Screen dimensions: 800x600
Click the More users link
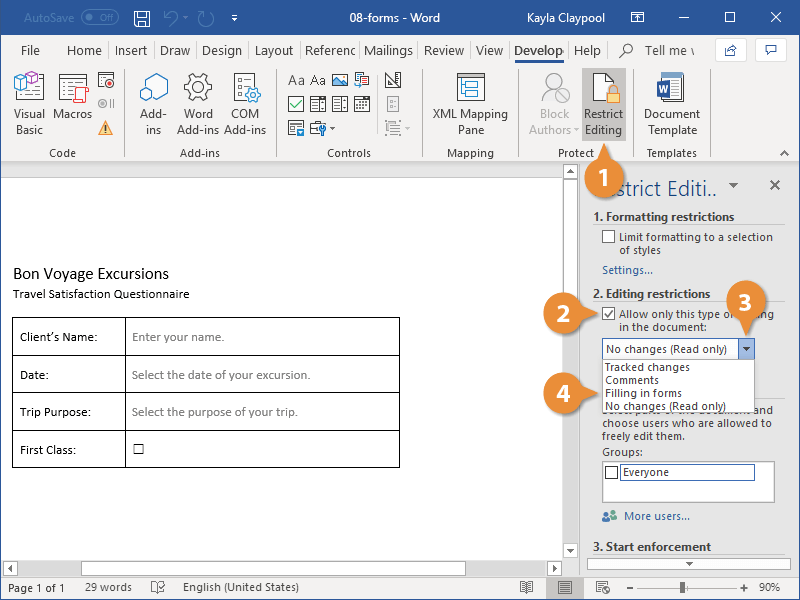[657, 516]
